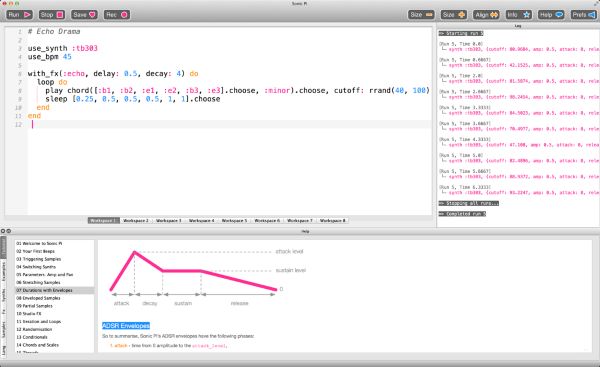The height and width of the screenshot is (367, 600).
Task: Open Workspace 8 tab
Action: [333, 220]
